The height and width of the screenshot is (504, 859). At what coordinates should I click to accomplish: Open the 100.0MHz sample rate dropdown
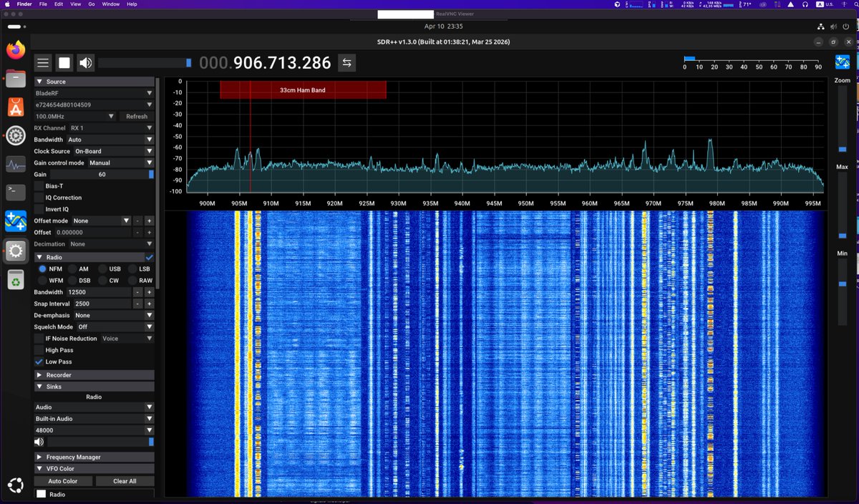(x=74, y=116)
